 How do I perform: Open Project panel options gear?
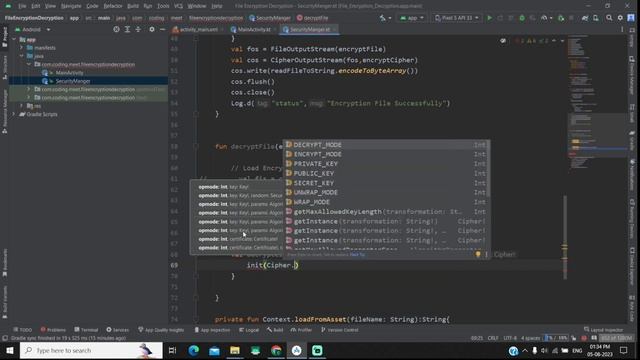[152, 29]
